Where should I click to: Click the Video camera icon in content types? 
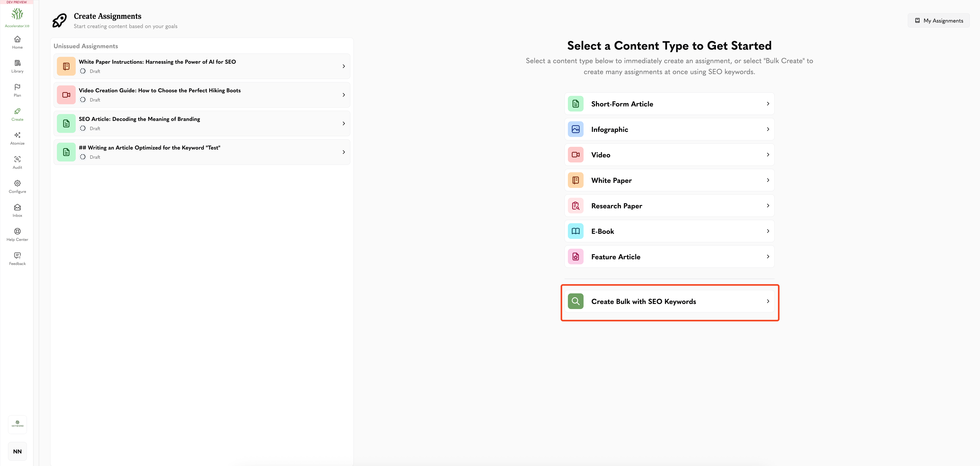point(576,155)
